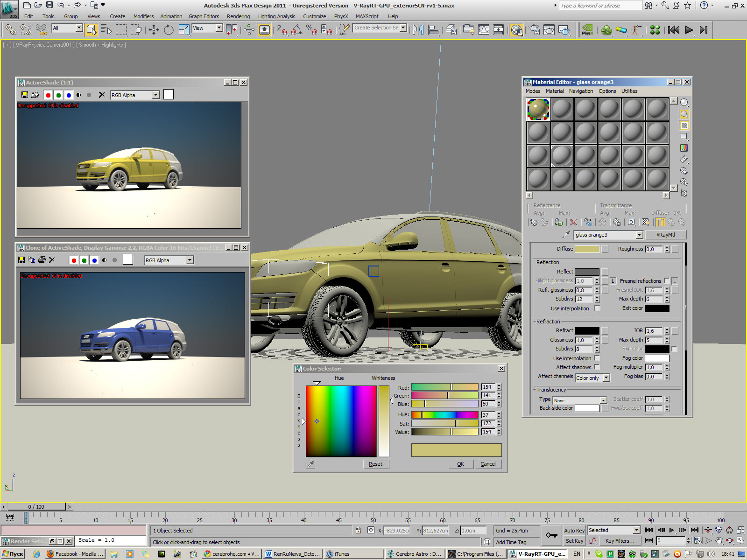Pick material from object with eyedropper
The height and width of the screenshot is (560, 747).
point(566,234)
